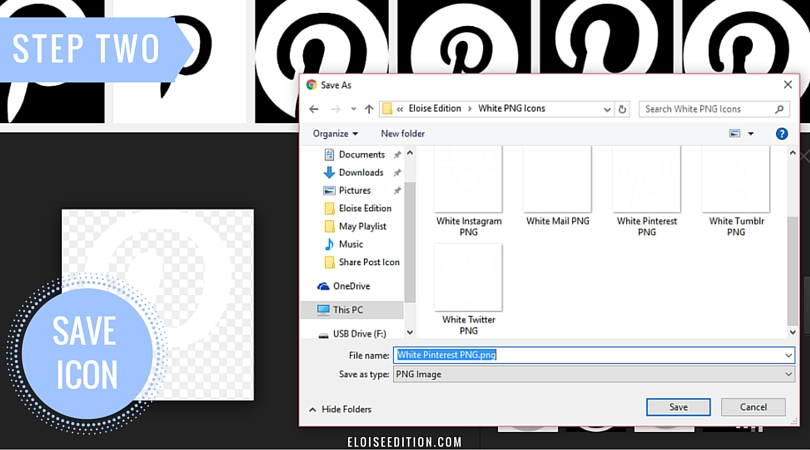810x450 pixels.
Task: Close the Save As dialog
Action: (x=788, y=85)
